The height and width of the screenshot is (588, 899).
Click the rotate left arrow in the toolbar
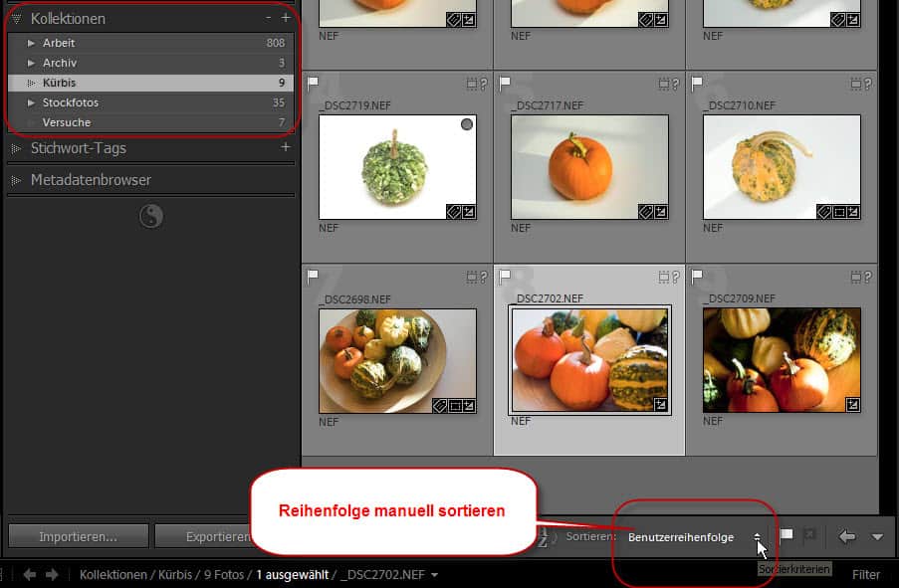[x=847, y=536]
